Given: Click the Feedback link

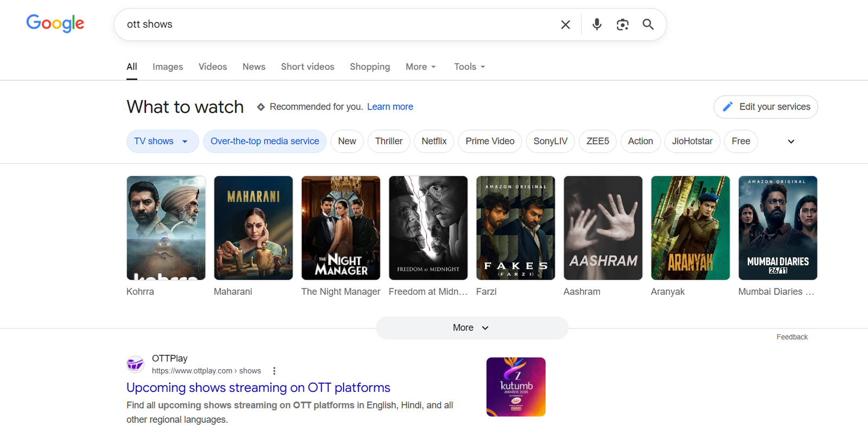Looking at the screenshot, I should pyautogui.click(x=792, y=337).
